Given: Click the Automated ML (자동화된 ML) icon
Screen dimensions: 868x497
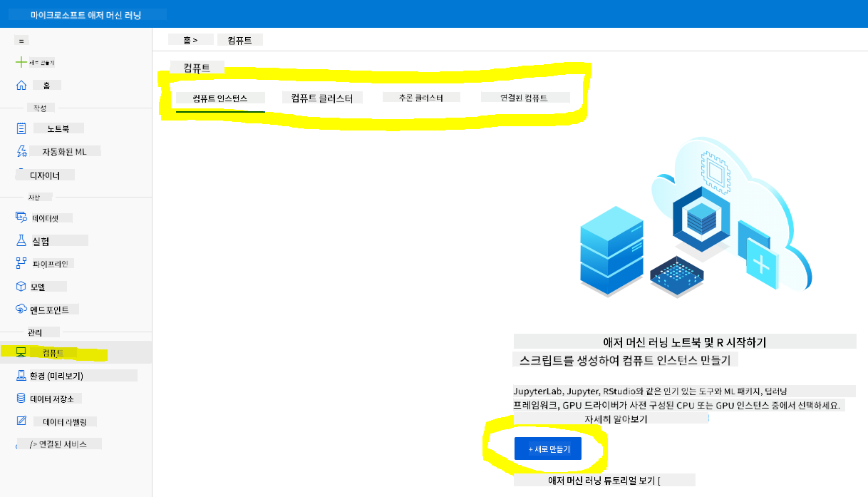Looking at the screenshot, I should (21, 151).
